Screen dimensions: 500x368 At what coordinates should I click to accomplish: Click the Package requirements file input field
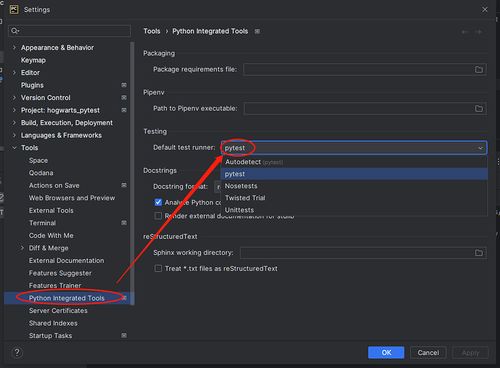click(365, 69)
